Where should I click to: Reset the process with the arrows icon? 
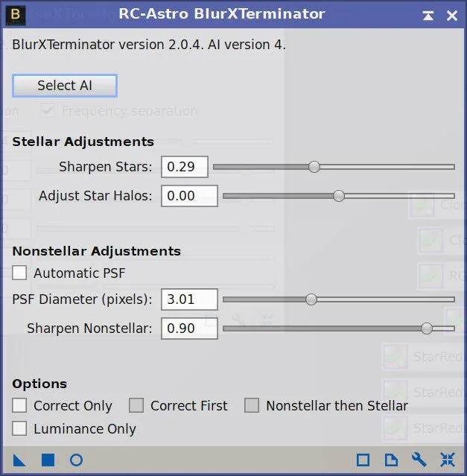coord(448,460)
